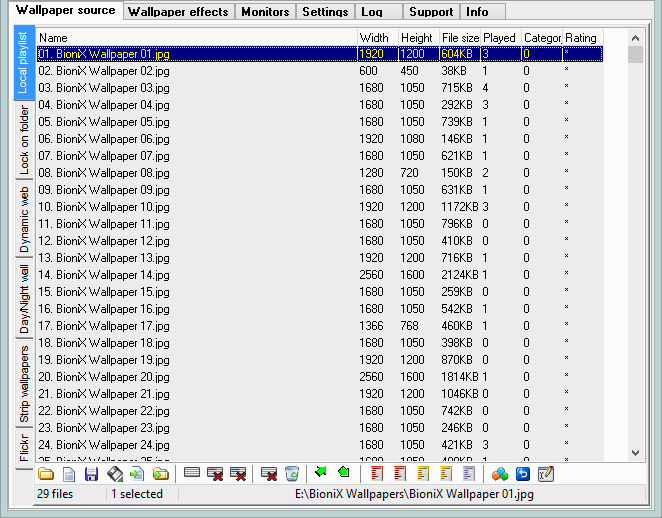Click the vertical scrollbar thumb
The image size is (662, 518).
point(635,54)
